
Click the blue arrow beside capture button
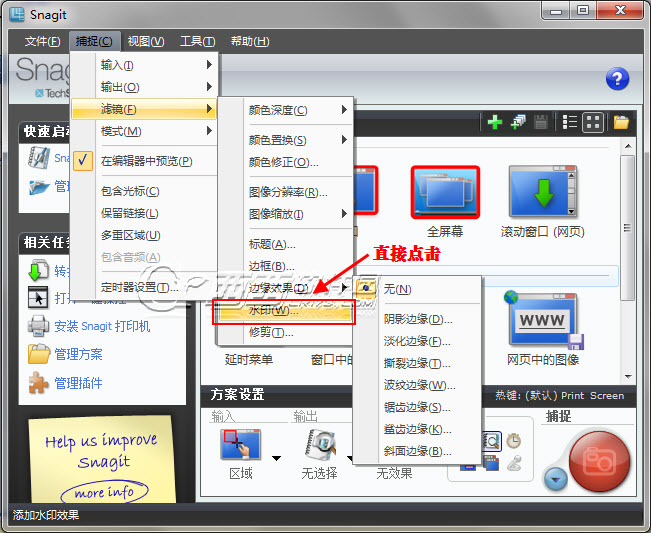[556, 479]
